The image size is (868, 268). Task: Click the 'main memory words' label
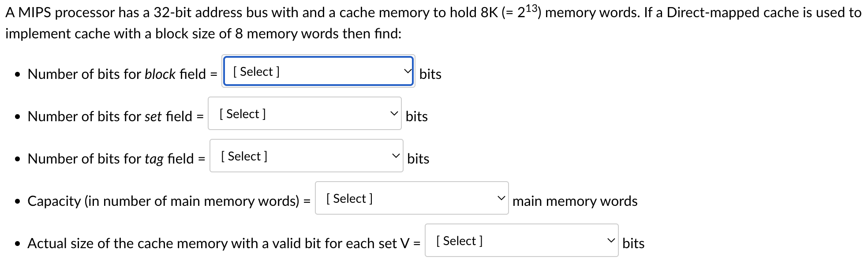574,201
